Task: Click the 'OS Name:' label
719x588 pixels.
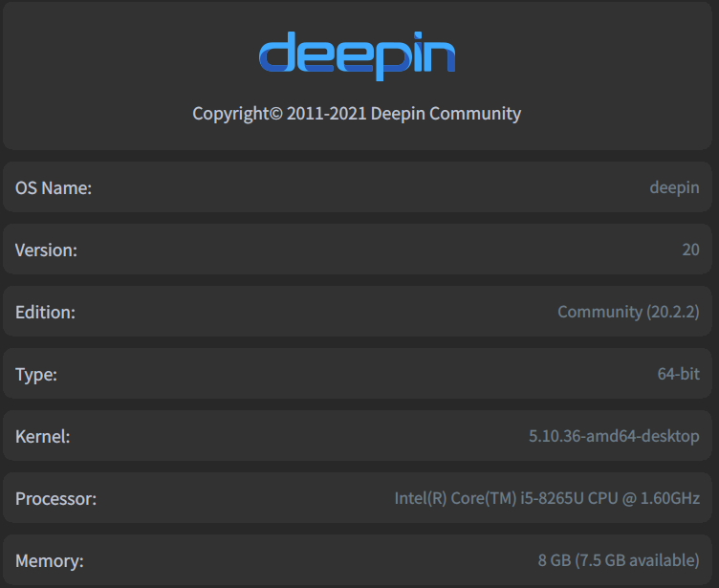Action: pos(54,188)
